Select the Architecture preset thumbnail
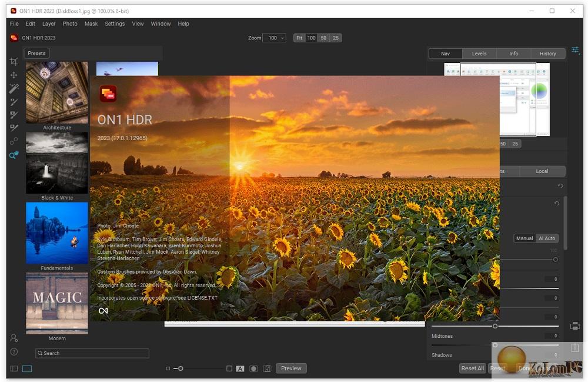Image resolution: width=588 pixels, height=382 pixels. click(x=57, y=92)
